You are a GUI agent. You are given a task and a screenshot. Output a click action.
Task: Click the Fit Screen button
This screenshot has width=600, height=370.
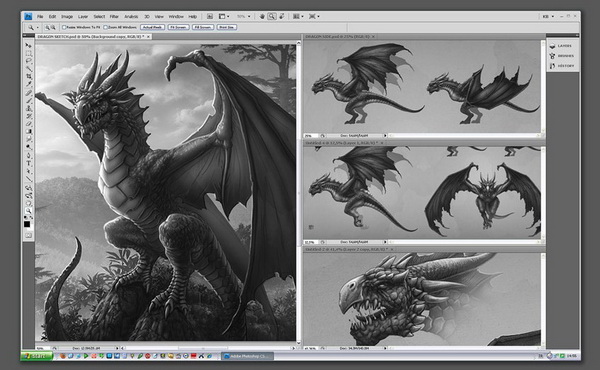point(178,28)
